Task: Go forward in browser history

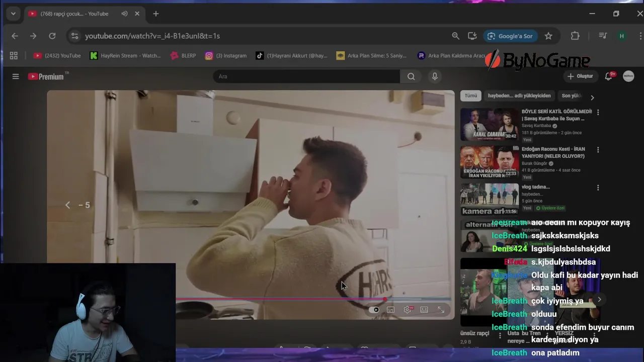Action: tap(33, 36)
